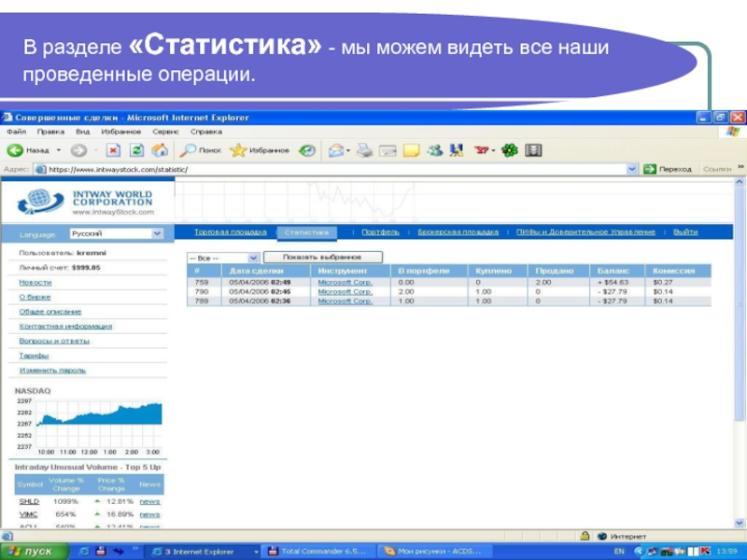747x560 pixels.
Task: Open Избранное favorites star button
Action: pos(261,150)
